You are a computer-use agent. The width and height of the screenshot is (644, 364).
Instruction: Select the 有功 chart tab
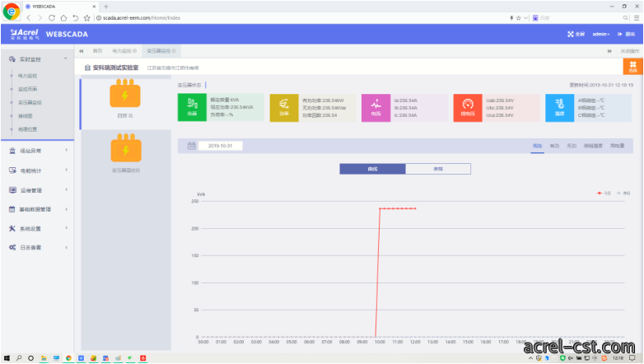point(554,146)
